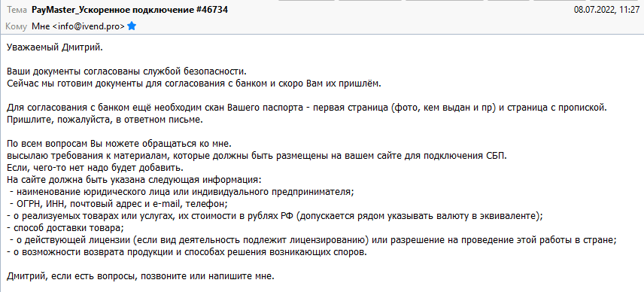
Task: Click the list item about возврата продукции
Action: click(187, 252)
